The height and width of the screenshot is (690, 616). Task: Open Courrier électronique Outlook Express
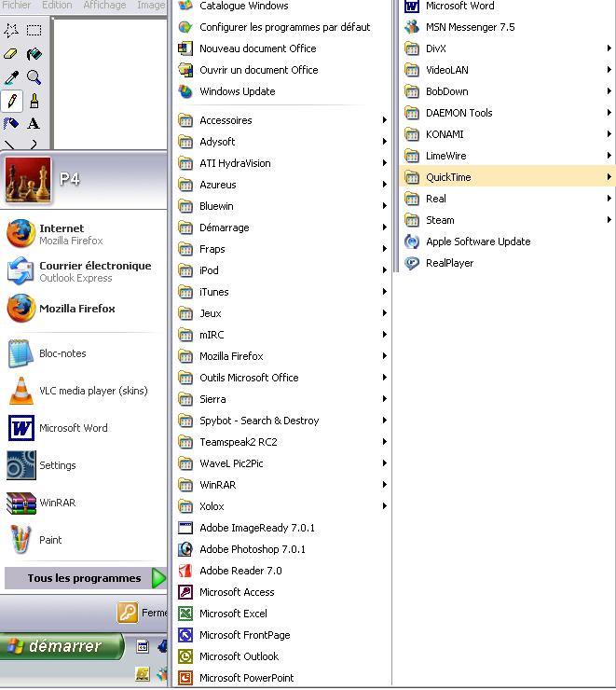85,271
